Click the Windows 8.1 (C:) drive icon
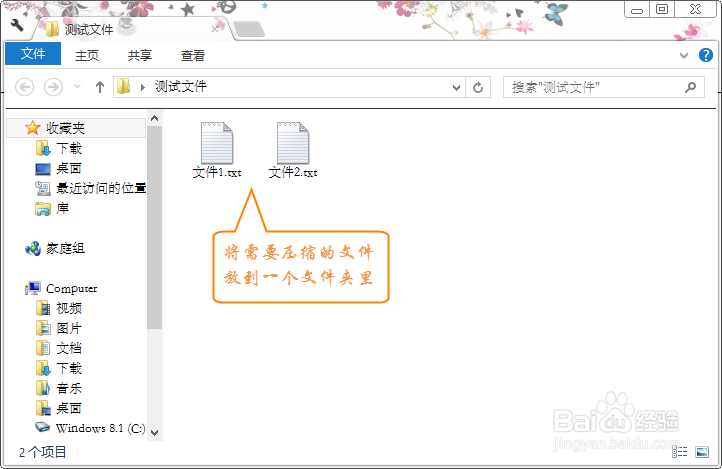The width and height of the screenshot is (722, 469). 43,427
